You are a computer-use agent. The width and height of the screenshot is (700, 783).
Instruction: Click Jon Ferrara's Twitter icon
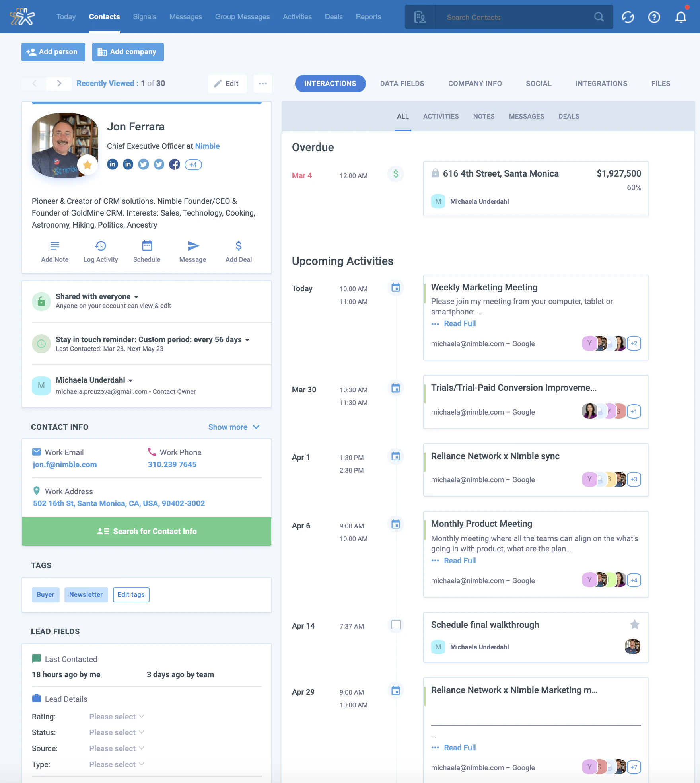[x=143, y=164]
